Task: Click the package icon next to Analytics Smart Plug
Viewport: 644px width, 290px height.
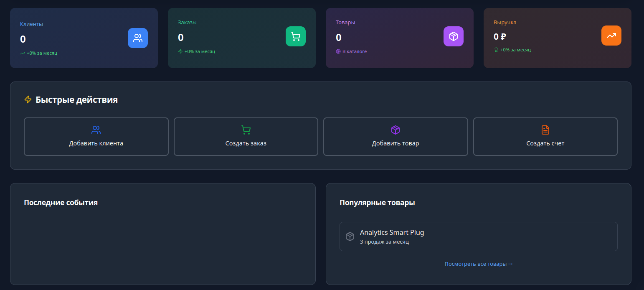Action: point(350,236)
